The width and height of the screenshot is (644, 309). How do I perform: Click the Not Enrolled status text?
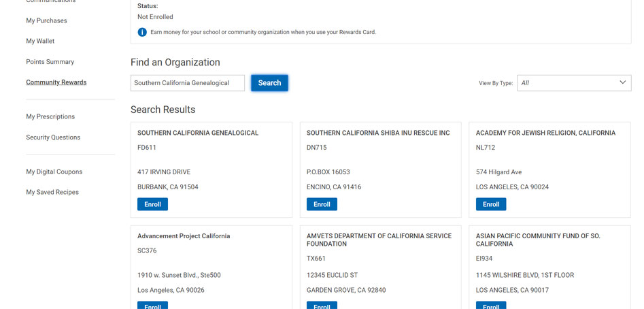155,17
